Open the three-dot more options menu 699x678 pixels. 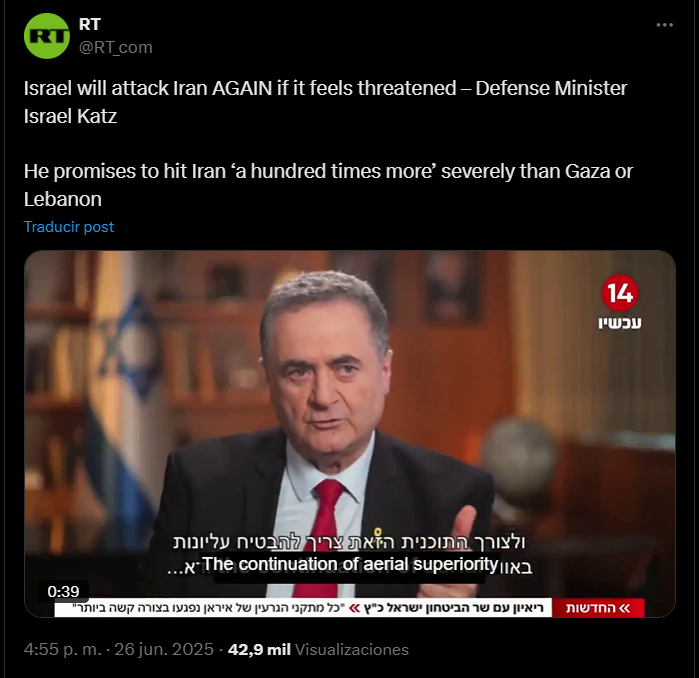coord(664,25)
